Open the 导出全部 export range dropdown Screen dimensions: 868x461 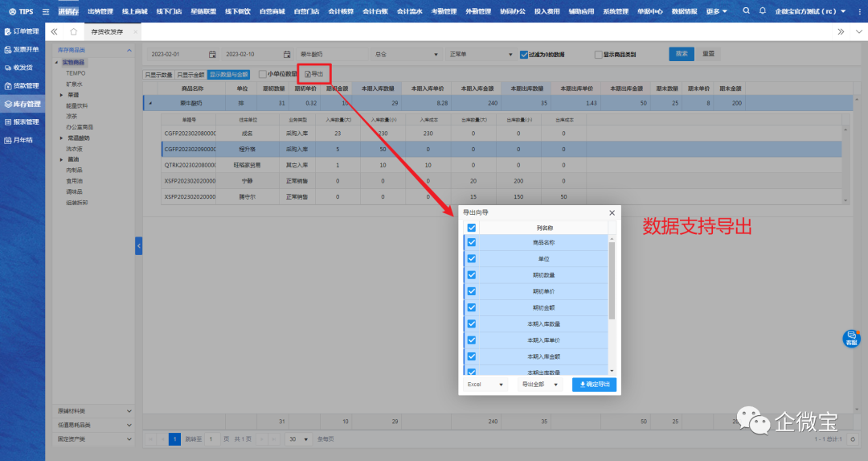tap(540, 385)
